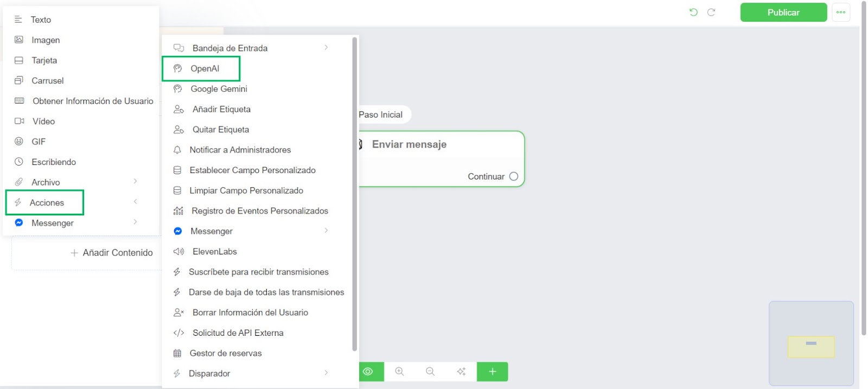Click the Gestor de reservas calendar icon
The width and height of the screenshot is (868, 389).
(177, 353)
